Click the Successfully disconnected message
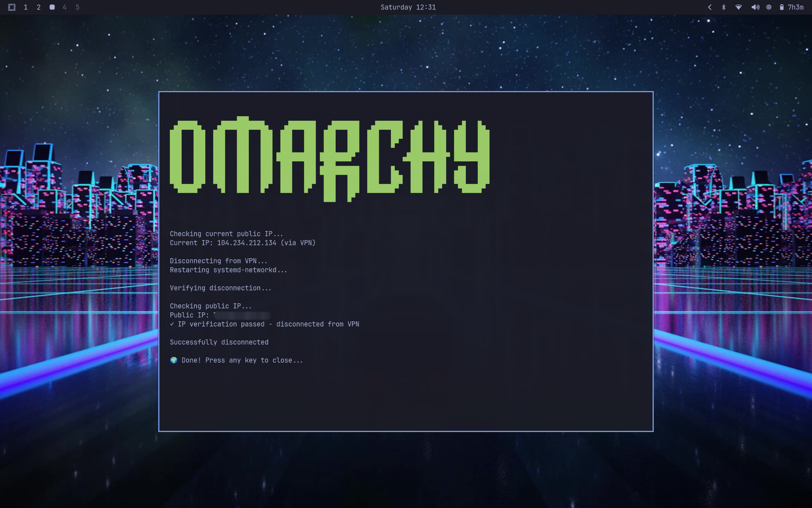 click(219, 342)
